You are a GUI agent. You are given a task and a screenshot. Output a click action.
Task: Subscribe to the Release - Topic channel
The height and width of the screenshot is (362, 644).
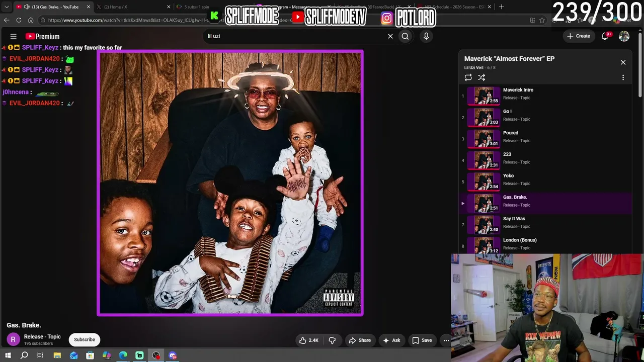(x=85, y=340)
